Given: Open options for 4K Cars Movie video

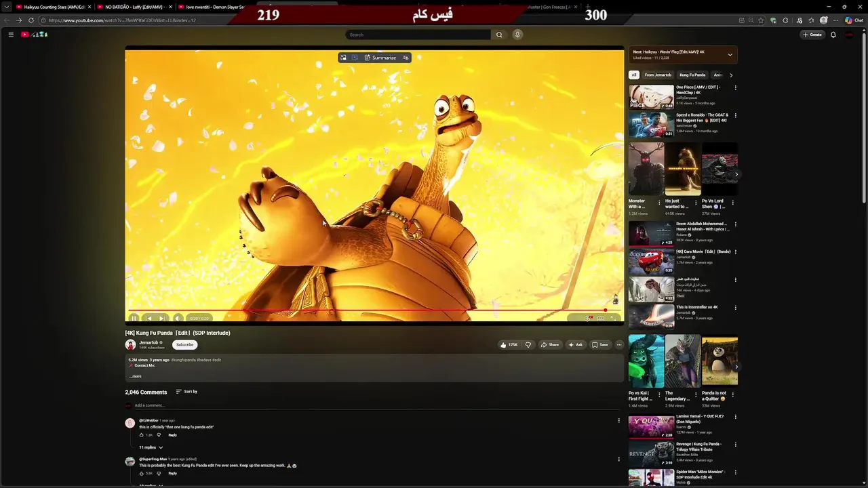Looking at the screenshot, I should [735, 252].
